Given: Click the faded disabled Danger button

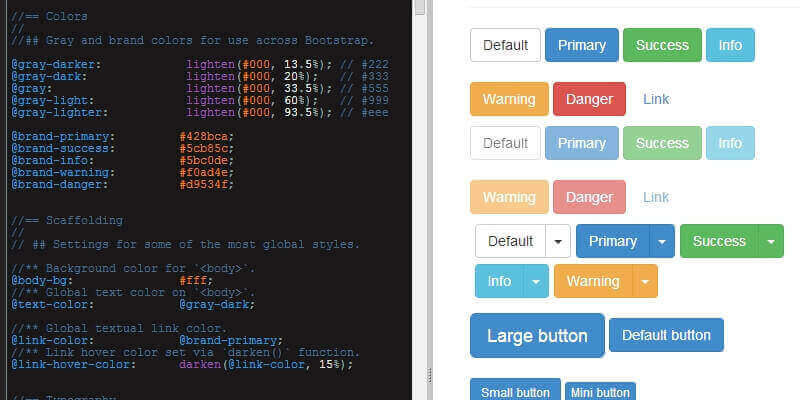Looking at the screenshot, I should [589, 197].
